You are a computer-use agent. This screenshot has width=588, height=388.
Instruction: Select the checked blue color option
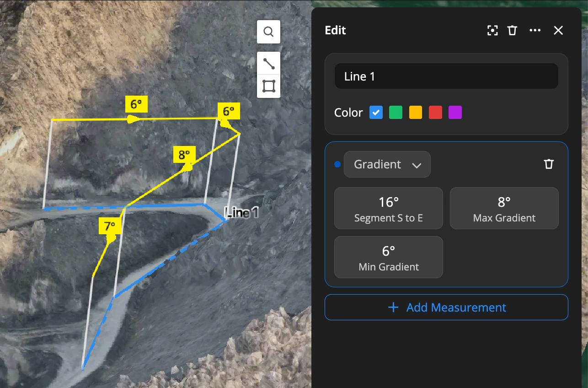(x=376, y=113)
